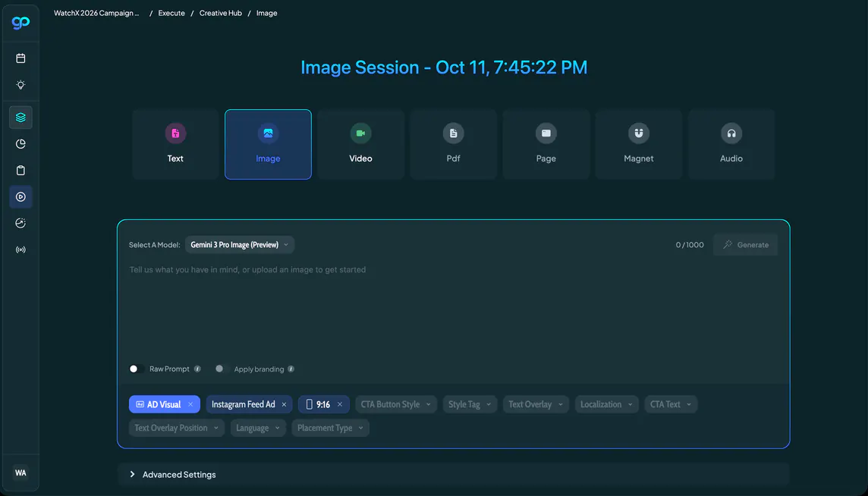Open the CTA Button Style dropdown
Image resolution: width=868 pixels, height=496 pixels.
(396, 404)
